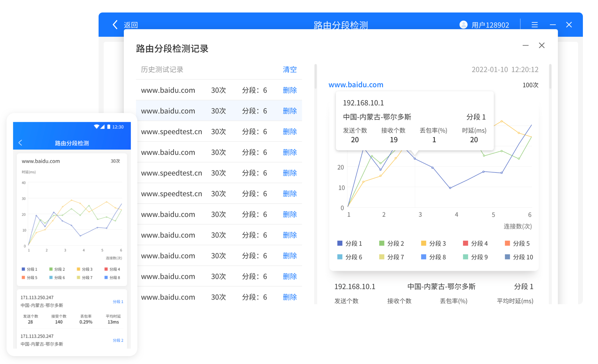Toggle 分段 5 legend swatch in desktop chart
The width and height of the screenshot is (598, 364).
(x=507, y=243)
